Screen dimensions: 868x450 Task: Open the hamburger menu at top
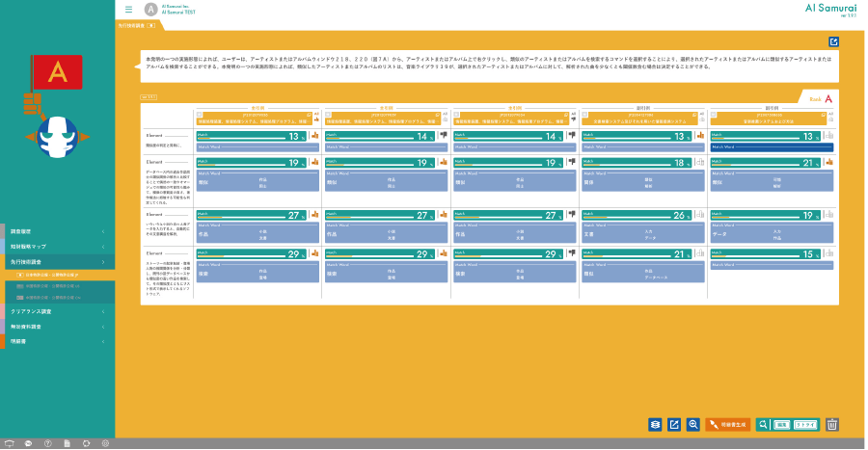[x=128, y=10]
